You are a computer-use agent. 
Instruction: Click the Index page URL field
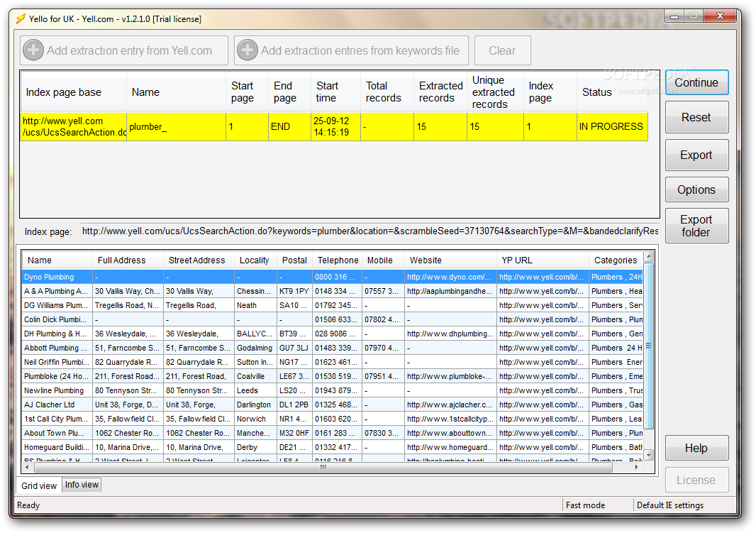pos(369,231)
